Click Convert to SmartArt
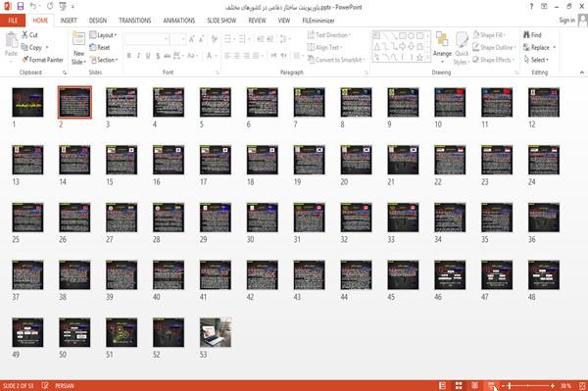The width and height of the screenshot is (588, 391). pos(336,60)
